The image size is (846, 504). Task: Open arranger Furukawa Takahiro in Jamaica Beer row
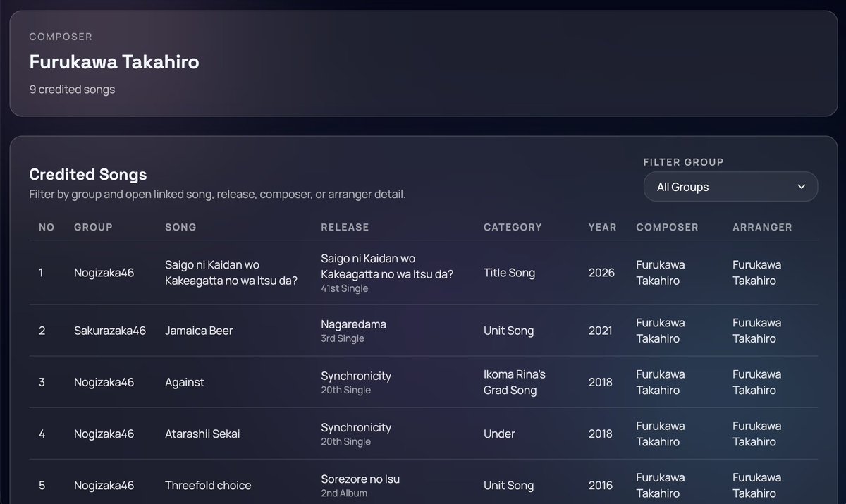(757, 331)
